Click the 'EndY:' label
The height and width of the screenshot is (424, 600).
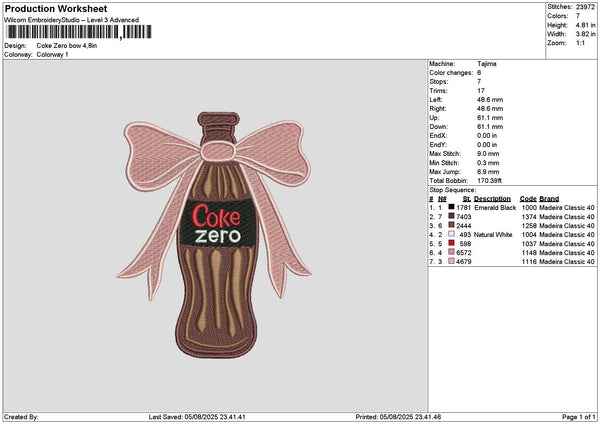coord(438,145)
